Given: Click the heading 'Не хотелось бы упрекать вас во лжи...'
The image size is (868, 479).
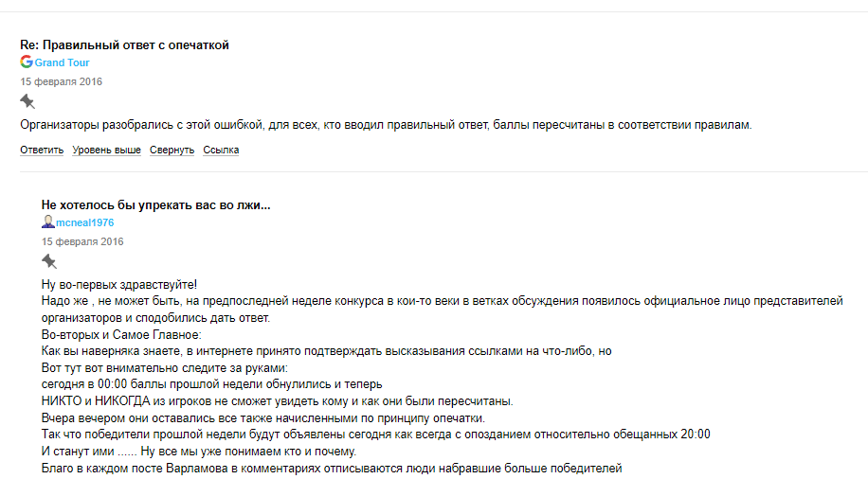Looking at the screenshot, I should (x=156, y=204).
